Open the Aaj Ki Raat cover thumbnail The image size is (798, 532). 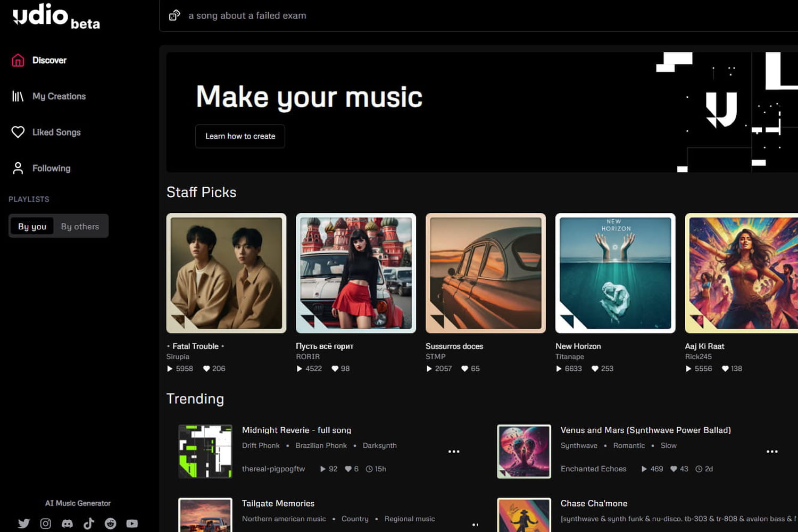click(x=742, y=273)
